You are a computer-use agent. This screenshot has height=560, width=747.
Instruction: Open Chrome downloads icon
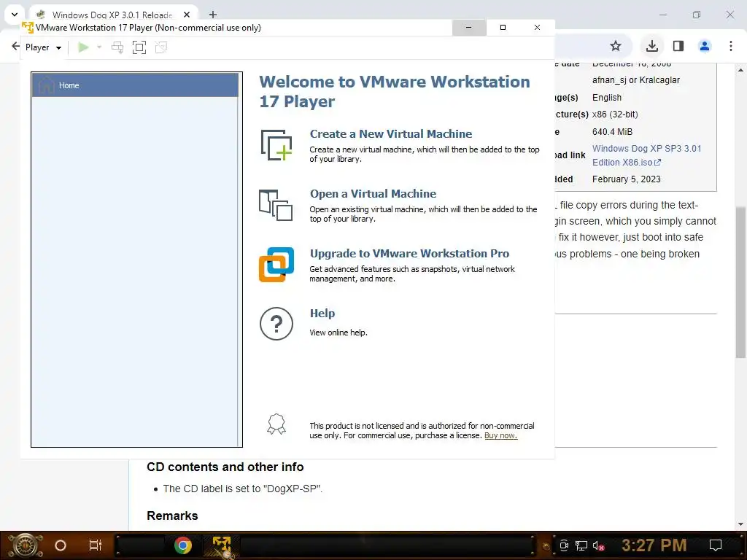point(652,46)
